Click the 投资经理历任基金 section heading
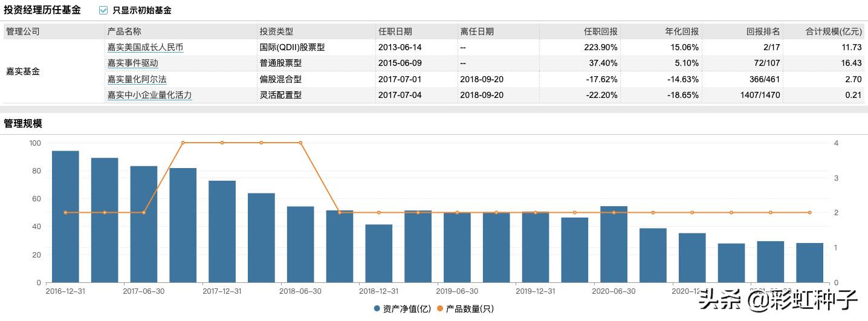 click(42, 10)
